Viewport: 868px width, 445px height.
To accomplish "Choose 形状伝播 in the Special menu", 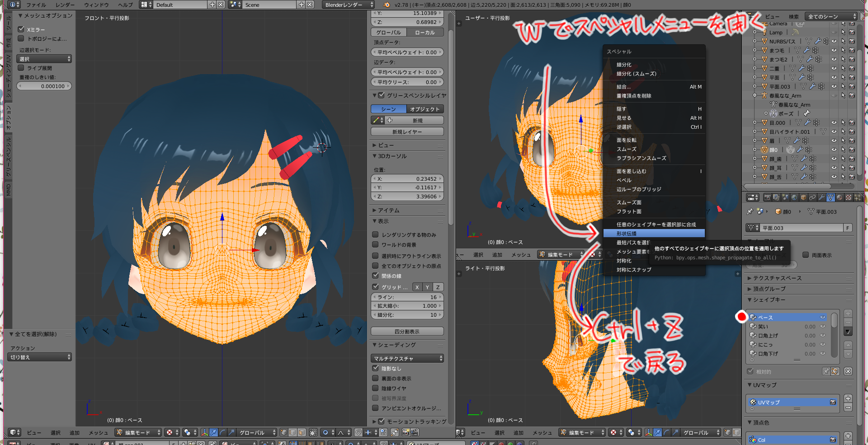I will 654,234.
